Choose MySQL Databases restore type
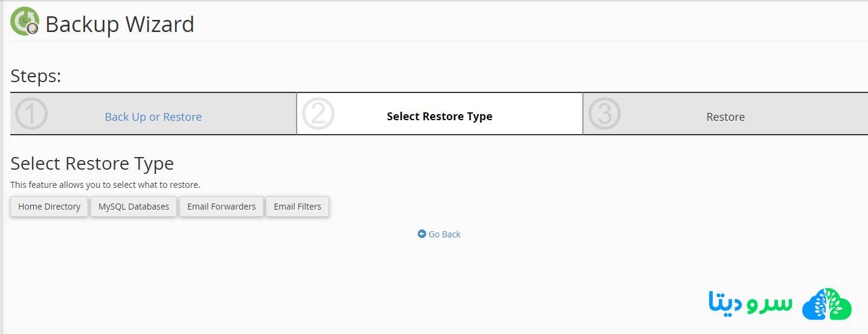The width and height of the screenshot is (868, 334). (133, 207)
